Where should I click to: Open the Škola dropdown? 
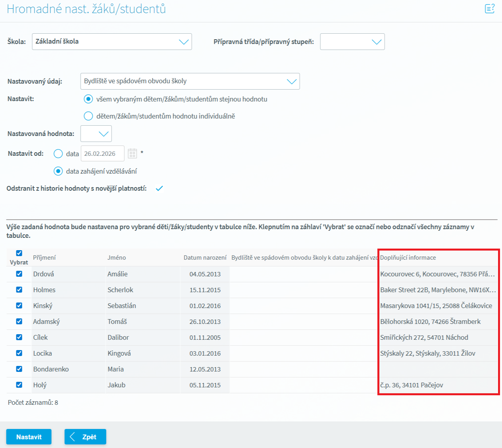tap(112, 42)
